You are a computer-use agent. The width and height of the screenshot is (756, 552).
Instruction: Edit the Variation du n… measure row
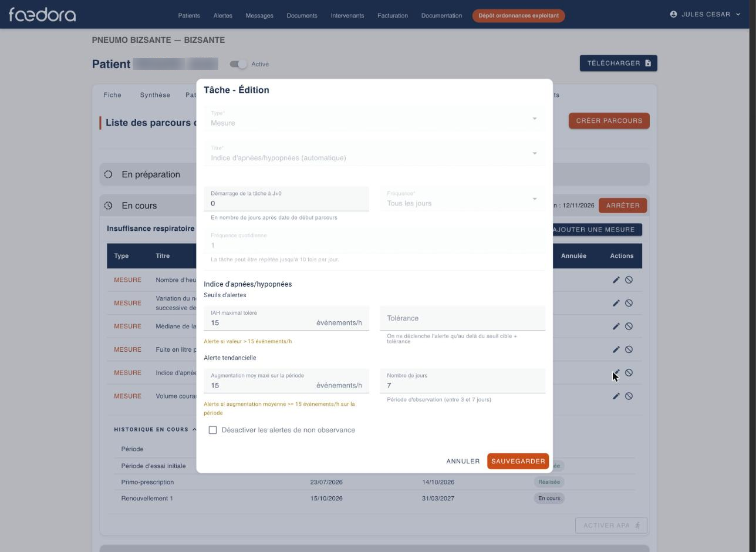(616, 303)
